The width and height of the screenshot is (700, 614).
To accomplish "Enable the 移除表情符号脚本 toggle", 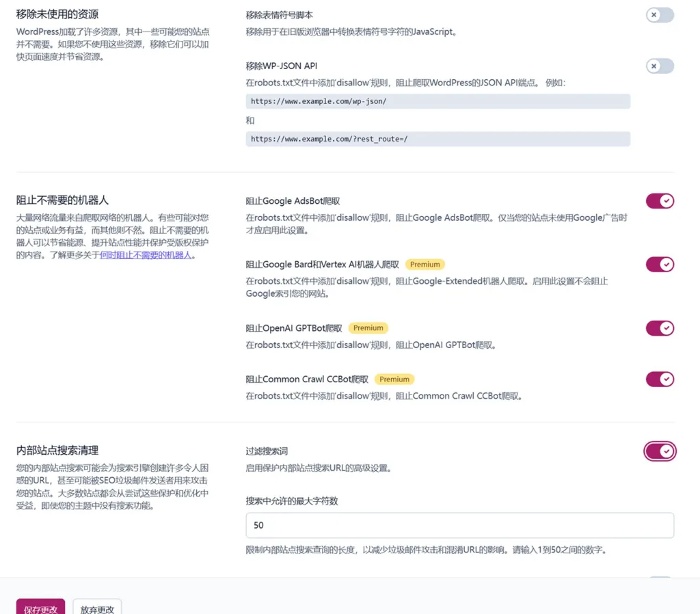I will (x=659, y=15).
